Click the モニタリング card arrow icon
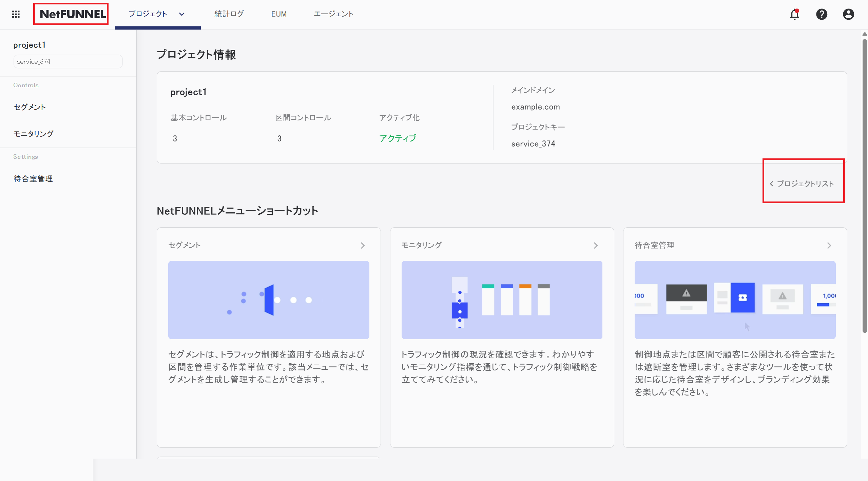The width and height of the screenshot is (868, 481). click(596, 245)
